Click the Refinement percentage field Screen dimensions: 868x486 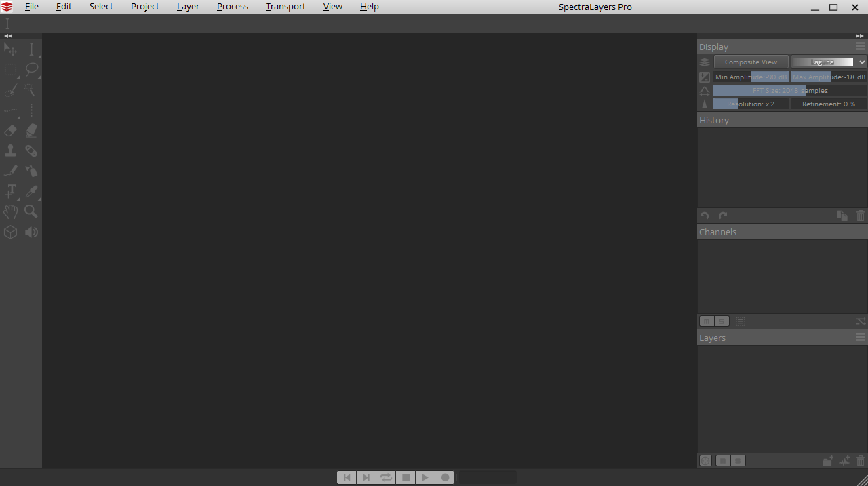[x=829, y=104]
